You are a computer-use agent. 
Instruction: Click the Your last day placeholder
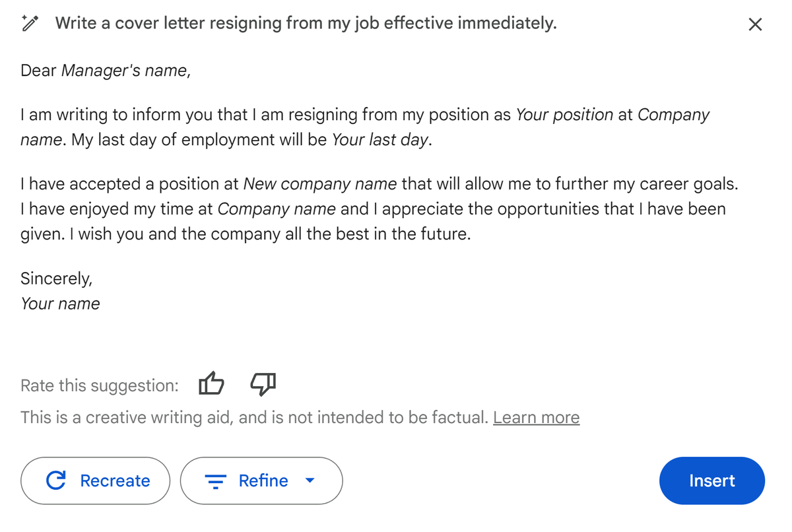[x=379, y=139]
